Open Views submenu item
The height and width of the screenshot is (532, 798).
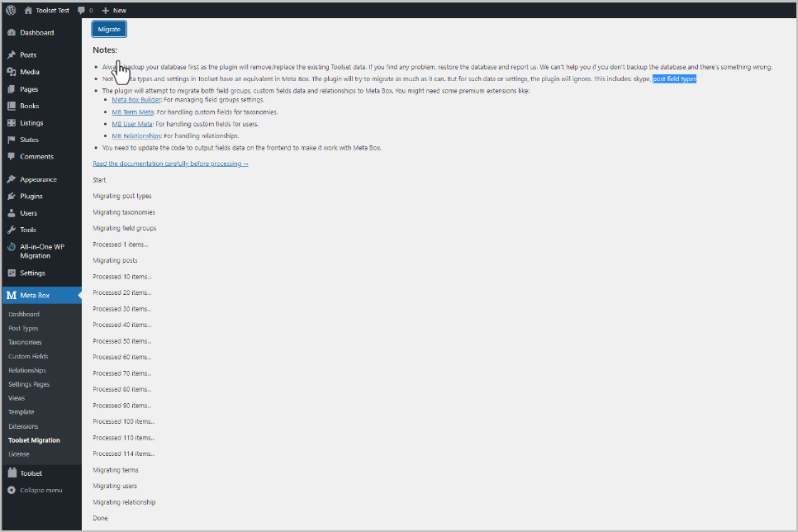17,398
